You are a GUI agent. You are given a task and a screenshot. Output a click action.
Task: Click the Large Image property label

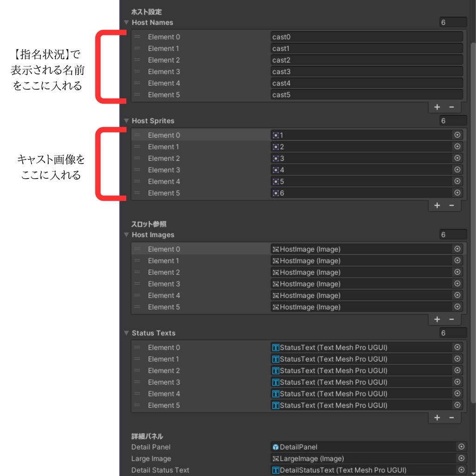coord(151,458)
